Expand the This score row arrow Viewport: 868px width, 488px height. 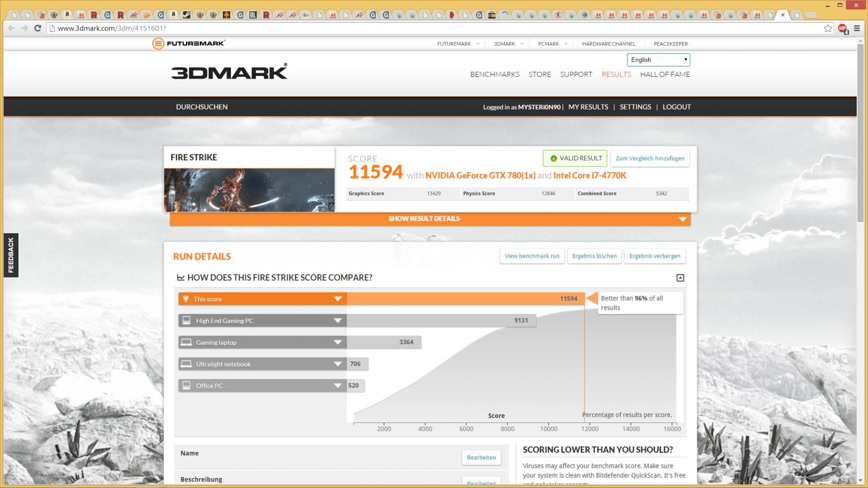coord(338,299)
